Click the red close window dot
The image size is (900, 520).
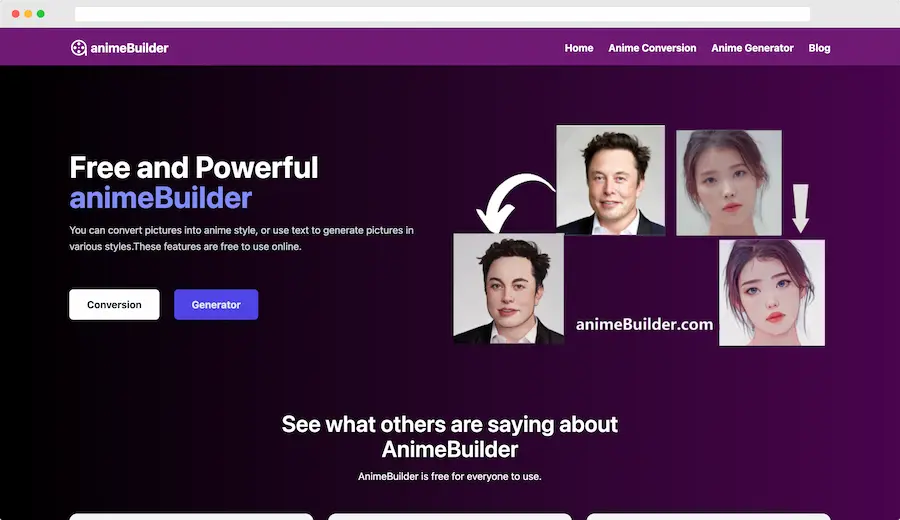15,14
